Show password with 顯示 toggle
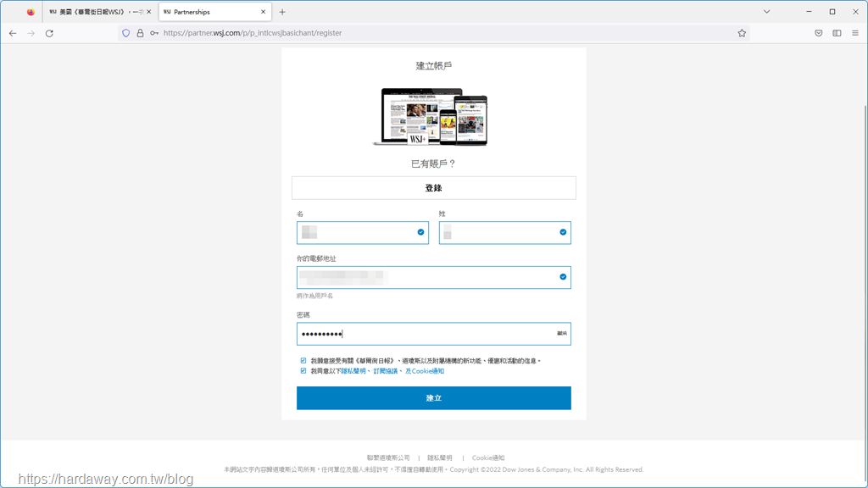Image resolution: width=868 pixels, height=488 pixels. point(562,333)
